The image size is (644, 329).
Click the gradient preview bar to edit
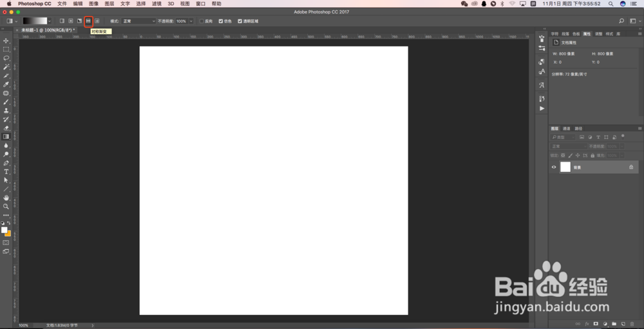pyautogui.click(x=35, y=21)
